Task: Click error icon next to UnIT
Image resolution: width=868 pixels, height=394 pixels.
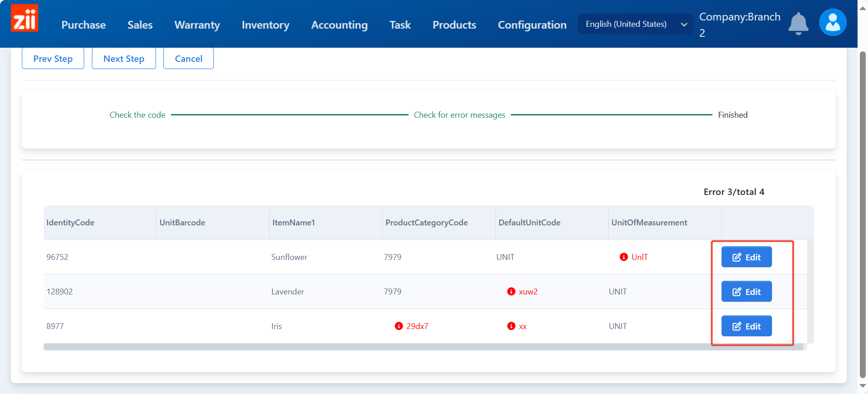Action: click(624, 257)
